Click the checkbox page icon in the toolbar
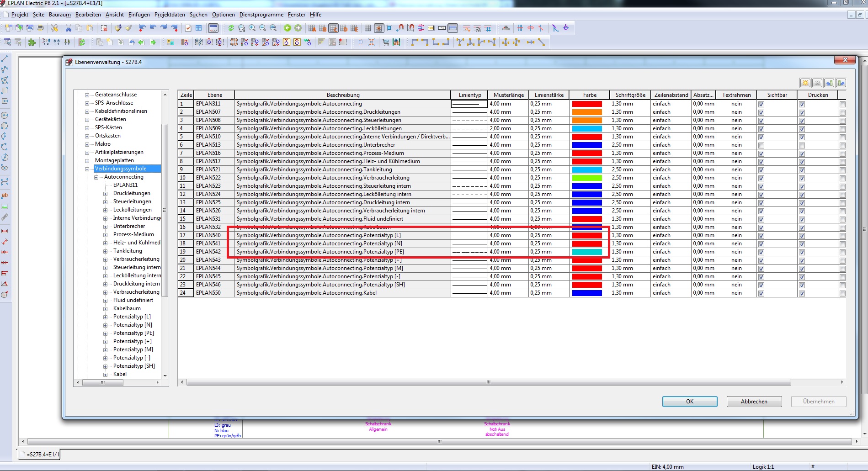This screenshot has height=471, width=868. tap(188, 28)
